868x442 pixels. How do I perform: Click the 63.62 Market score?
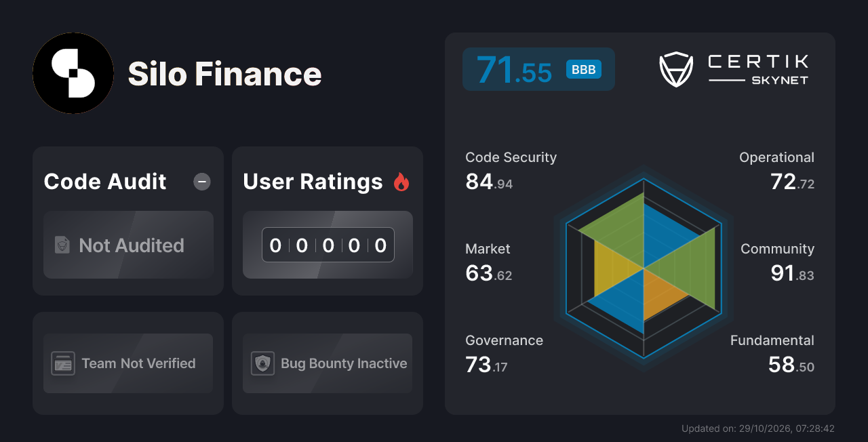(489, 273)
